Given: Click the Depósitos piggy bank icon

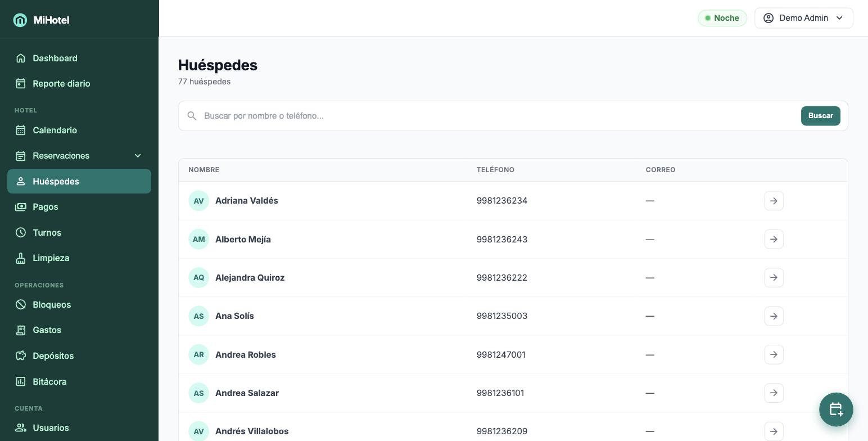Looking at the screenshot, I should 21,355.
